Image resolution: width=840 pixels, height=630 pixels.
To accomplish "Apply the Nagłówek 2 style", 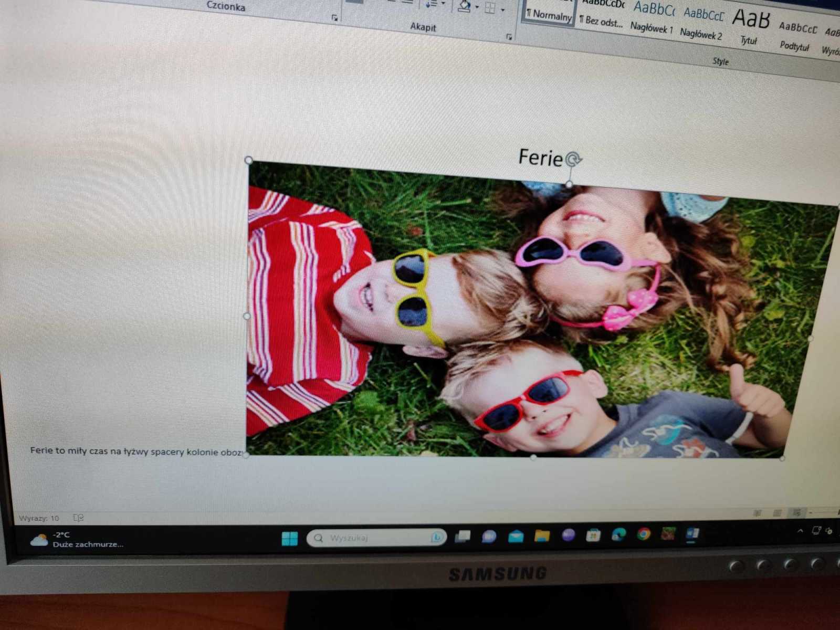I will pyautogui.click(x=701, y=24).
